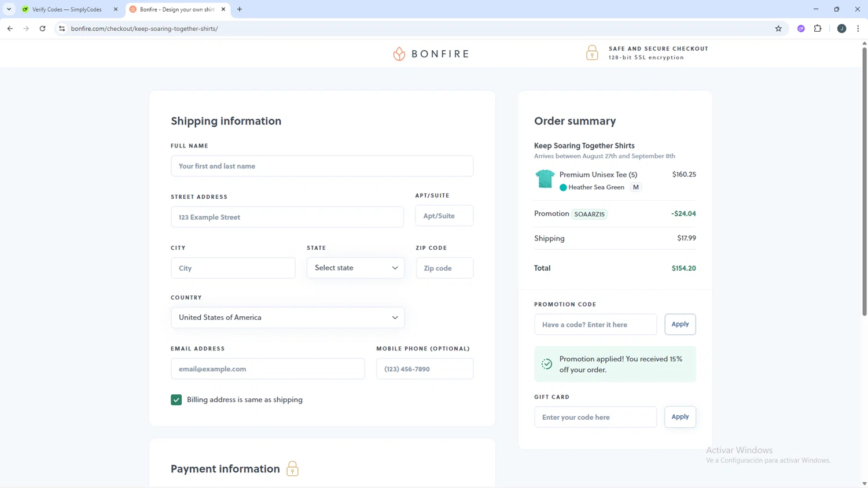This screenshot has width=868, height=488.
Task: Click the BONFIRE wordmark text
Action: click(x=440, y=54)
